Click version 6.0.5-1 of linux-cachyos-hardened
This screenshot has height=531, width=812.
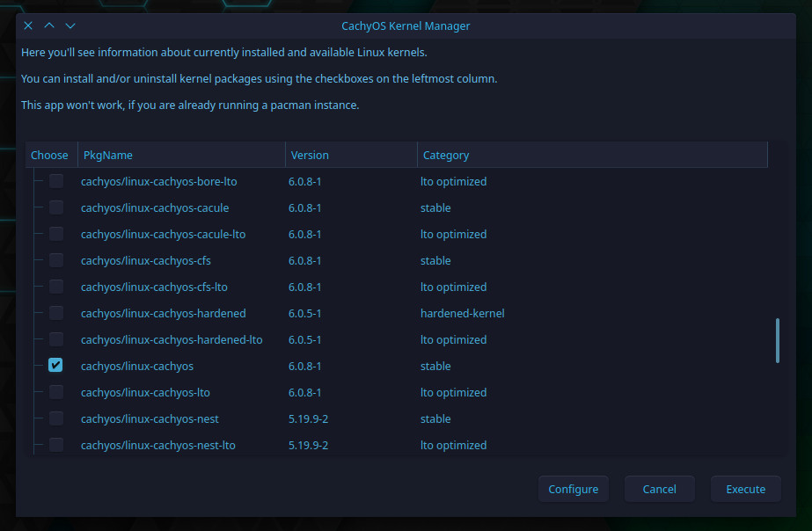click(x=305, y=314)
